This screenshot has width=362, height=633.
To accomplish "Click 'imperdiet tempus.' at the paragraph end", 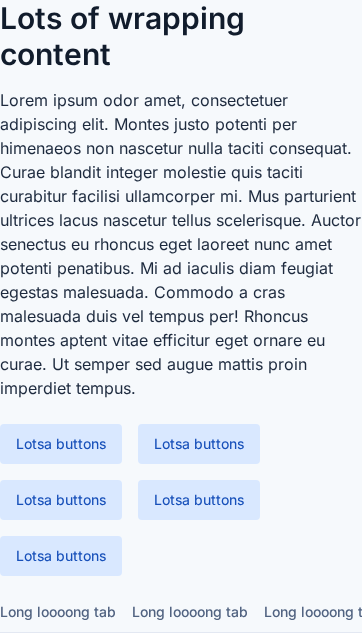I will pos(67,389).
